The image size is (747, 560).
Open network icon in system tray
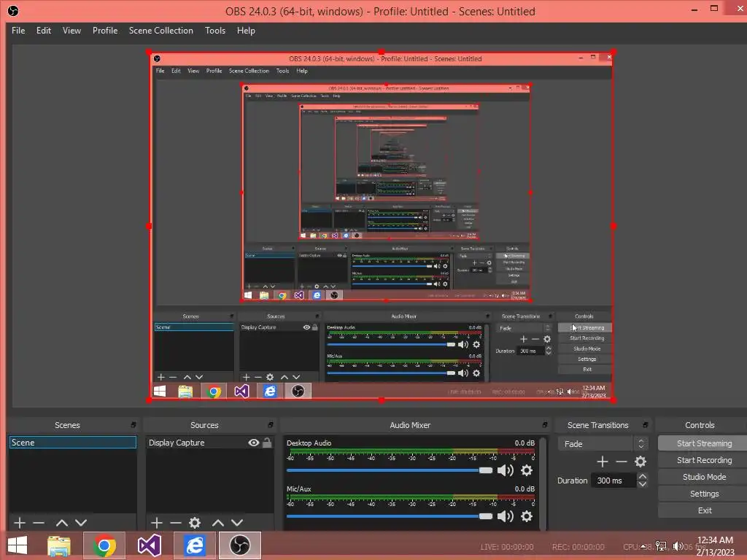(661, 545)
